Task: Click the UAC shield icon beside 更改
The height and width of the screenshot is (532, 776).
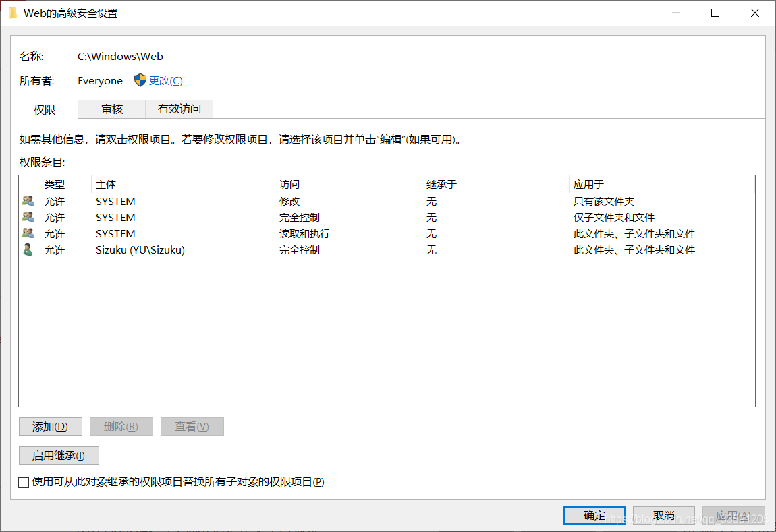Action: pos(140,80)
